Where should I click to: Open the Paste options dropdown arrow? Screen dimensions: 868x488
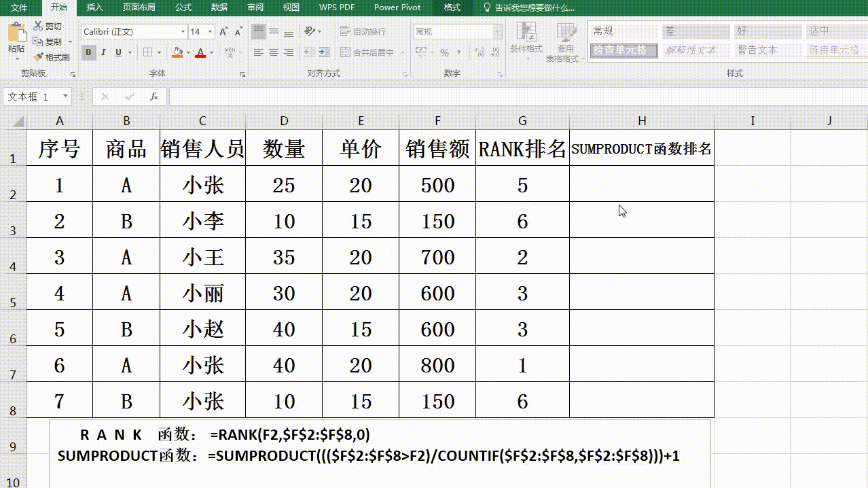coord(16,59)
